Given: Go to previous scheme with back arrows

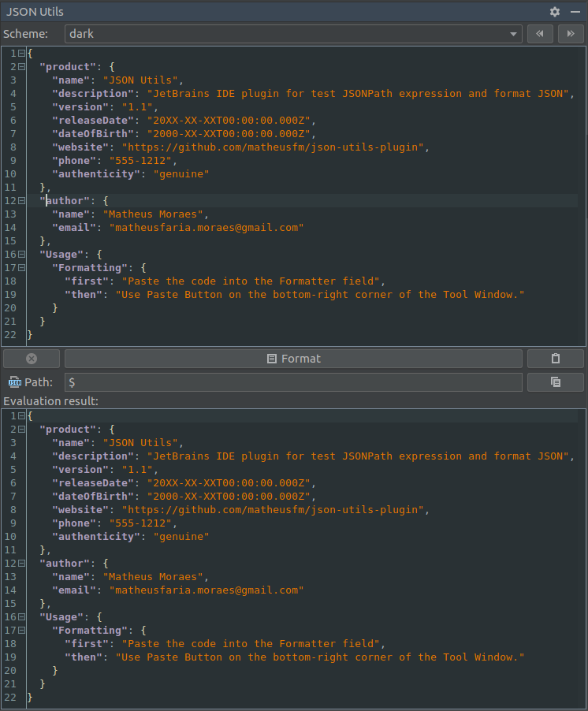Looking at the screenshot, I should pyautogui.click(x=540, y=34).
